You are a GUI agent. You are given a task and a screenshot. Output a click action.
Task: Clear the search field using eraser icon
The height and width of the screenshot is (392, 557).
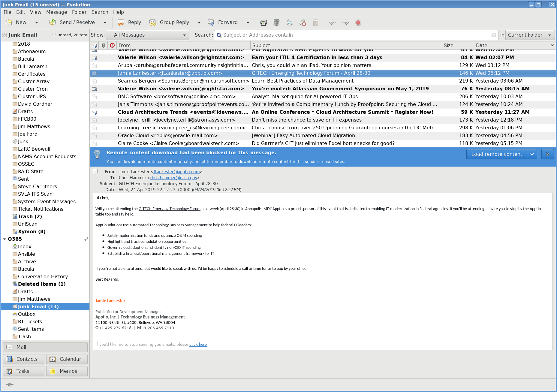[493, 35]
